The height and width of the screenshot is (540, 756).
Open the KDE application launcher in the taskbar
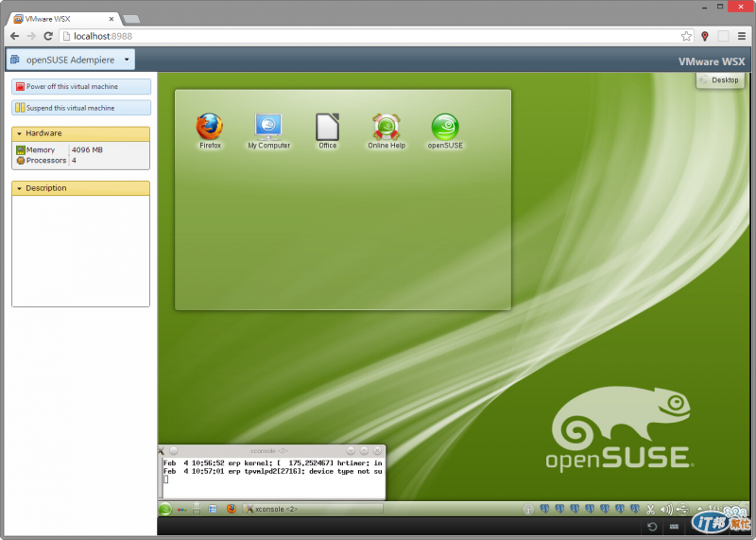(165, 509)
